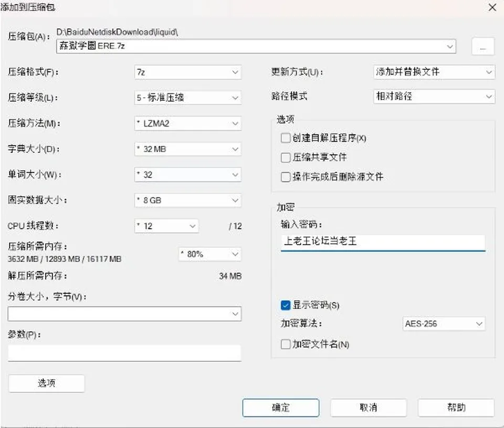Click the 取消 cancel button
Screen dimensions: 504x428
369,408
